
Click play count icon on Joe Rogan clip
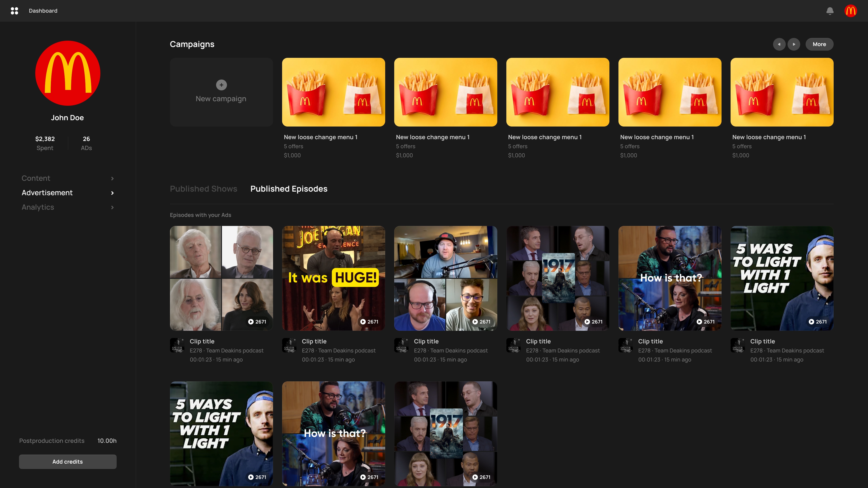(363, 322)
